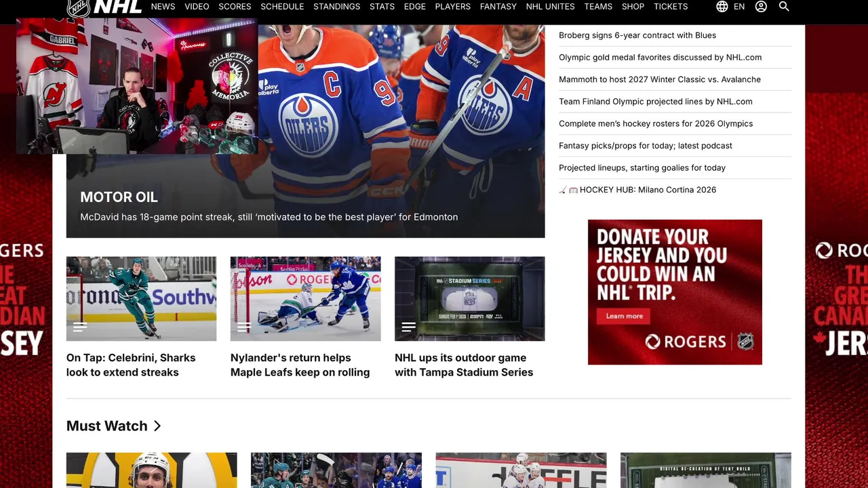Open the search magnifier icon
This screenshot has width=868, height=488.
[x=784, y=7]
